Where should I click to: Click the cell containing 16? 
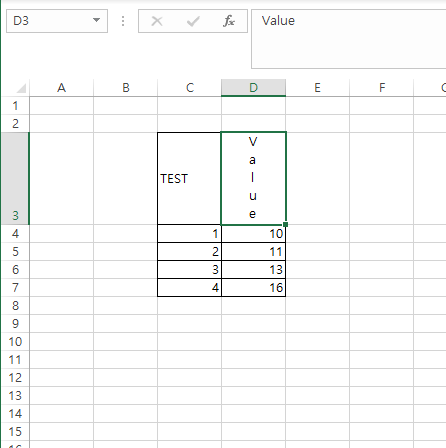(253, 288)
